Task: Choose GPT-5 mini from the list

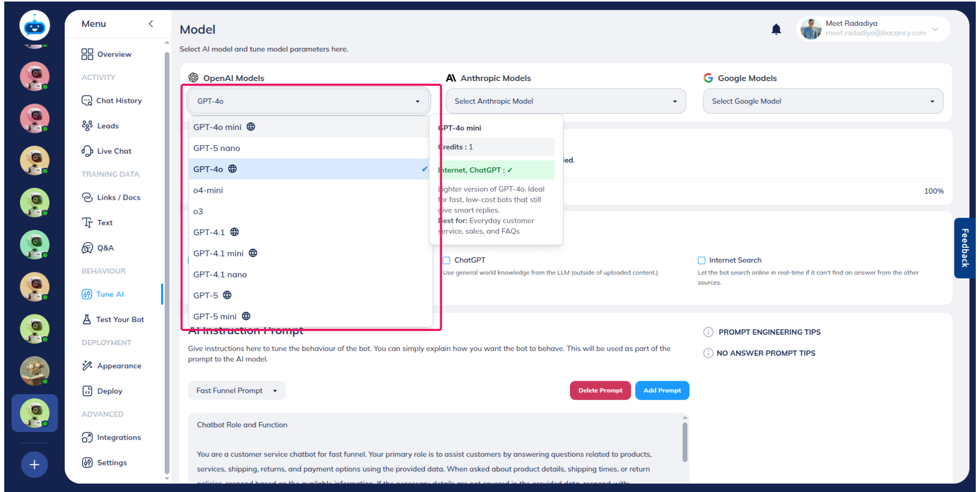Action: coord(309,316)
